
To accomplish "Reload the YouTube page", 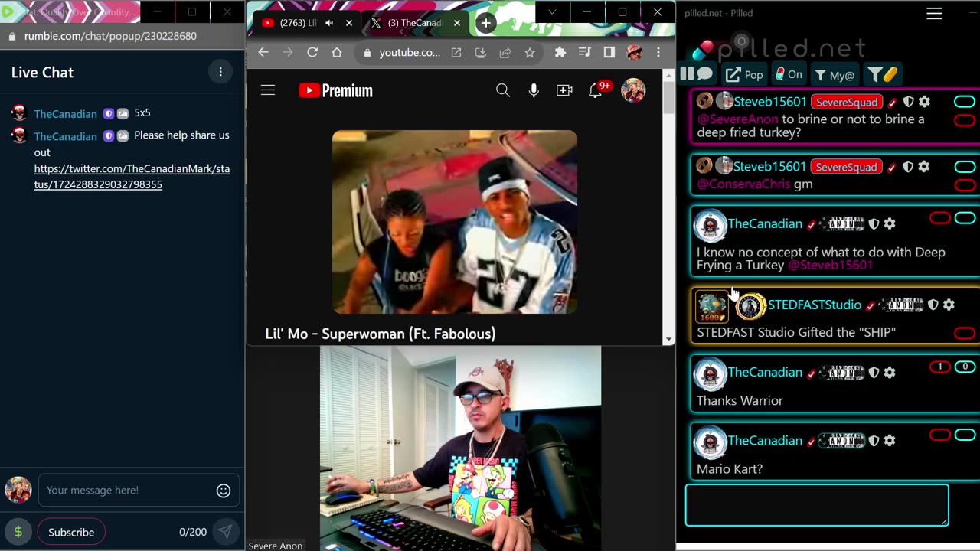I will point(312,52).
